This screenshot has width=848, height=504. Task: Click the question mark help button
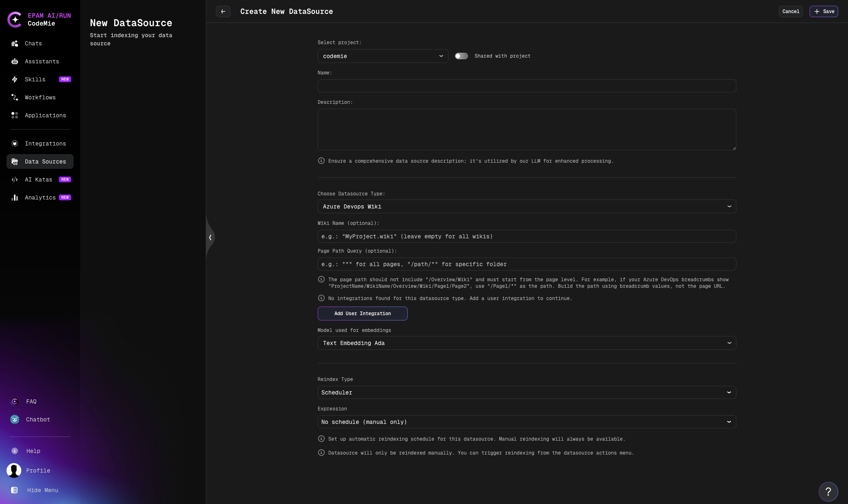[828, 491]
